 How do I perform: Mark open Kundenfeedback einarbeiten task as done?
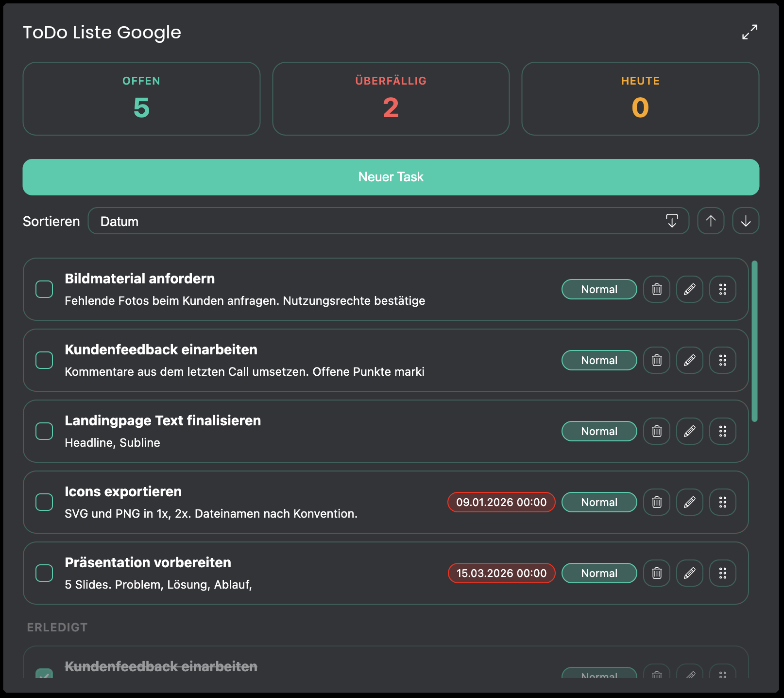[44, 360]
